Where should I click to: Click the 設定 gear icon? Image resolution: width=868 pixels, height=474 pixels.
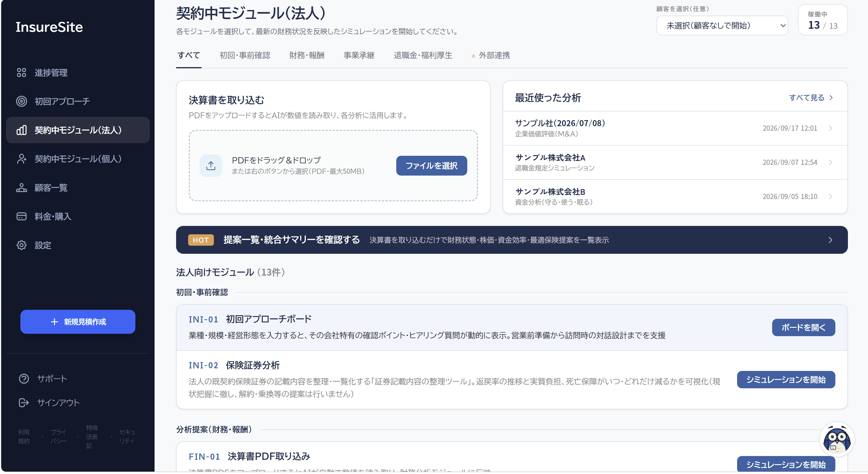[22, 245]
